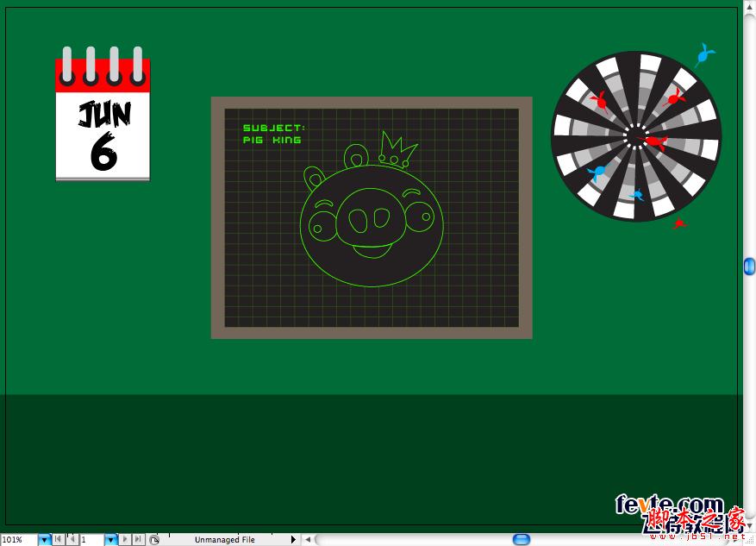This screenshot has height=546, width=756.
Task: Select the SUBJECT: text on the blueprint
Action: tap(274, 128)
